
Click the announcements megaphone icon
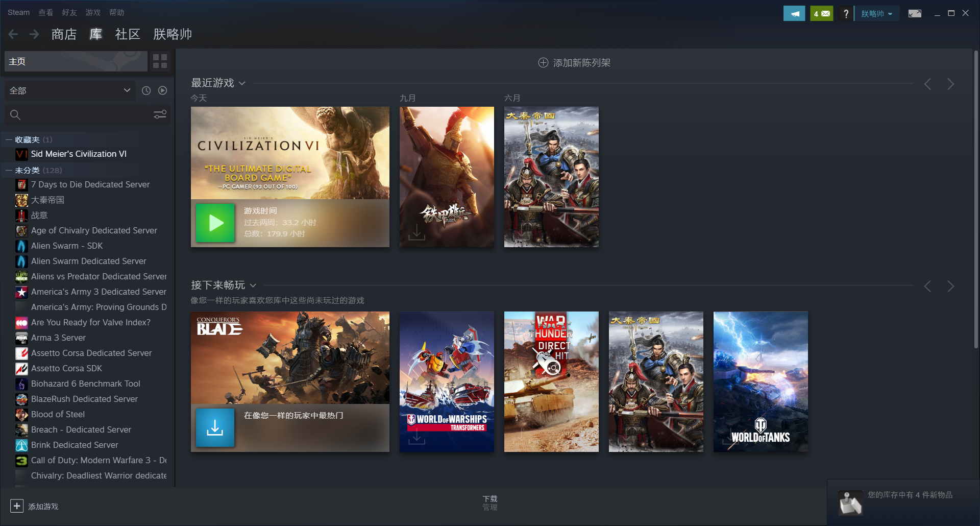pos(794,14)
